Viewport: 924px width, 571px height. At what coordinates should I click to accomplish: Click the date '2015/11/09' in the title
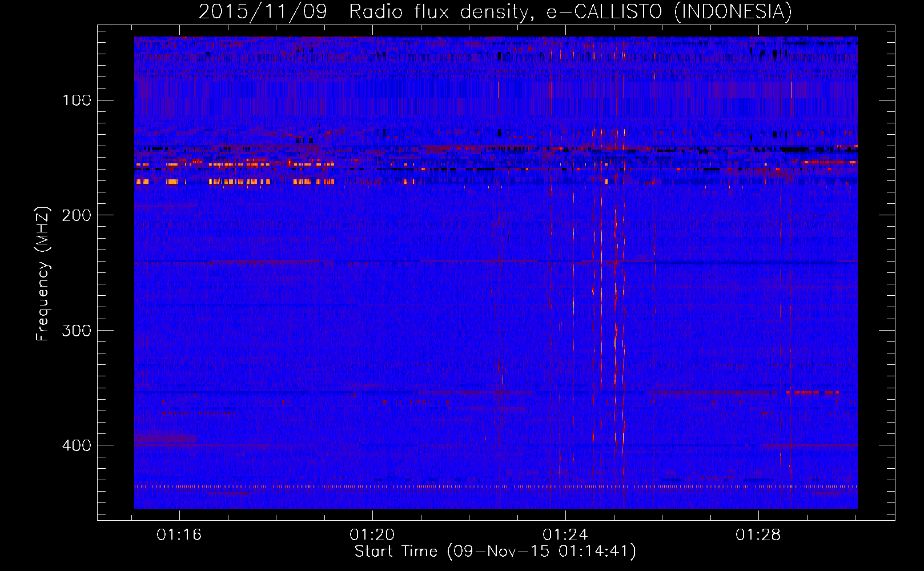click(263, 11)
